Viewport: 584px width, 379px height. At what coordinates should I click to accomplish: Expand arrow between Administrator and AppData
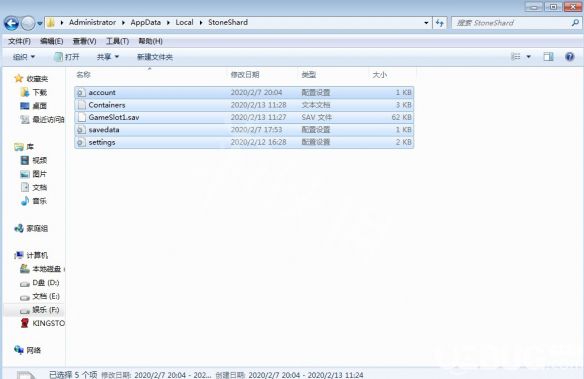[x=123, y=23]
